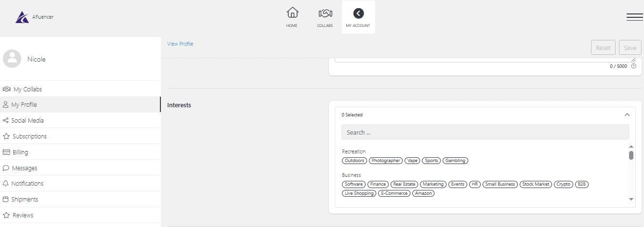Collapse the Interests dropdown chevron
644x227 pixels.
(x=627, y=115)
